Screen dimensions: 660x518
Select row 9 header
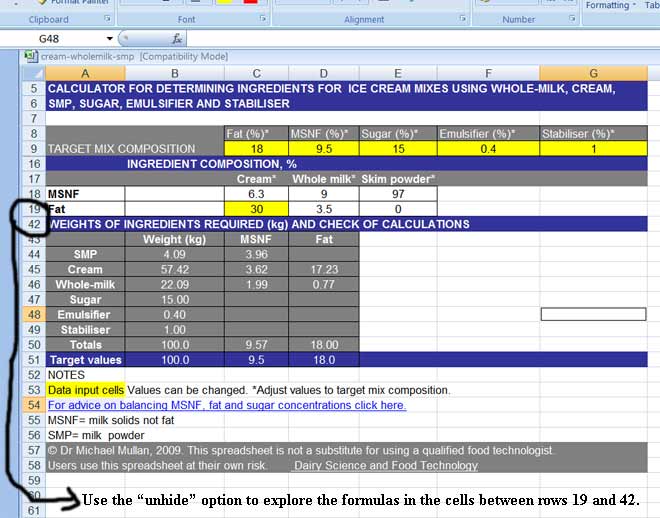pyautogui.click(x=34, y=149)
